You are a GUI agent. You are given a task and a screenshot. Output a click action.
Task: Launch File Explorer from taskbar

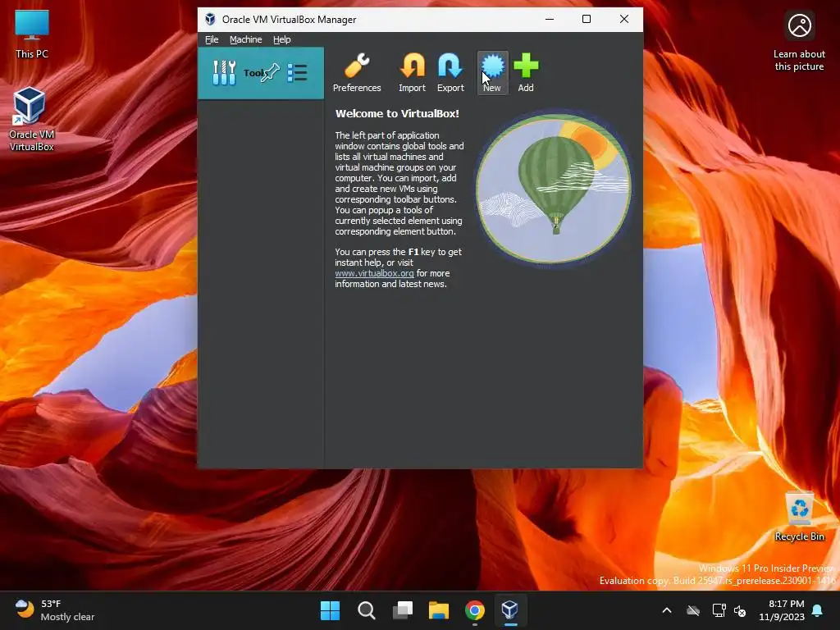[x=439, y=610]
